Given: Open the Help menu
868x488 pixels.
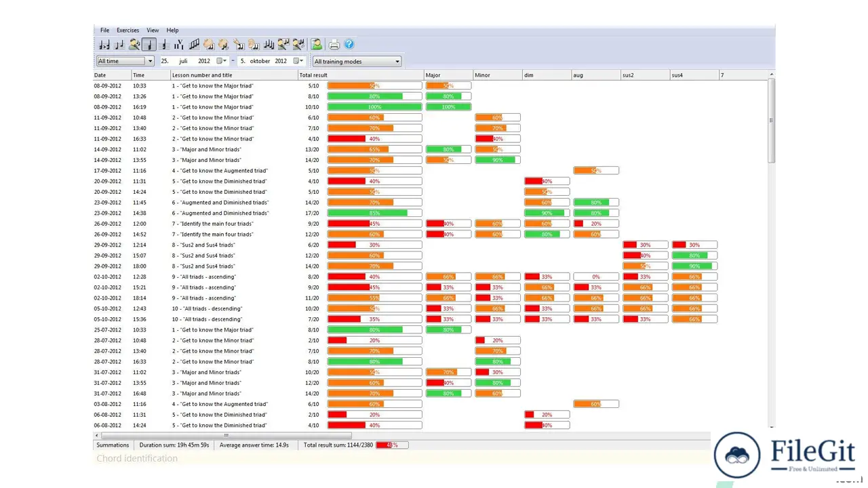Looking at the screenshot, I should click(x=172, y=30).
